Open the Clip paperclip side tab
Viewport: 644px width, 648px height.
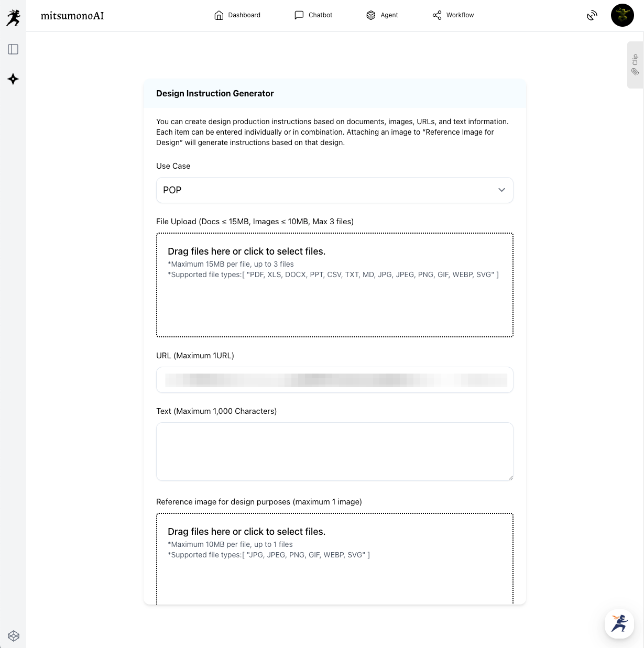[635, 65]
